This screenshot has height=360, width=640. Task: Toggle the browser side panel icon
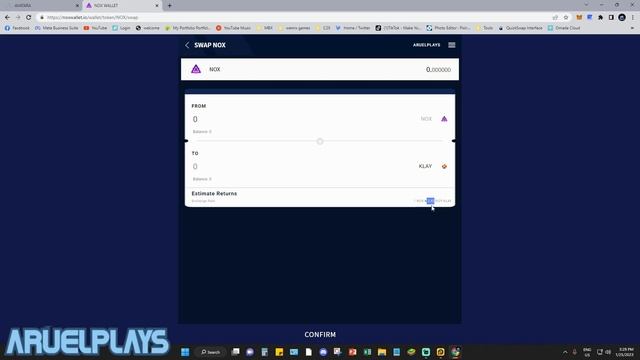coord(611,18)
